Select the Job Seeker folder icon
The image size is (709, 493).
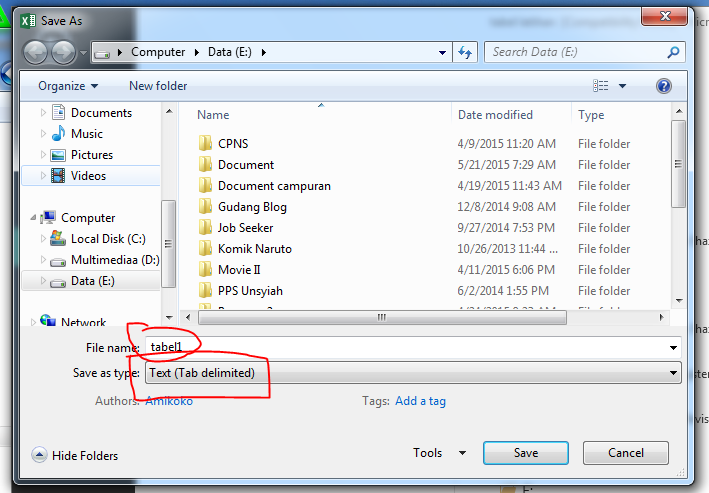tap(205, 228)
